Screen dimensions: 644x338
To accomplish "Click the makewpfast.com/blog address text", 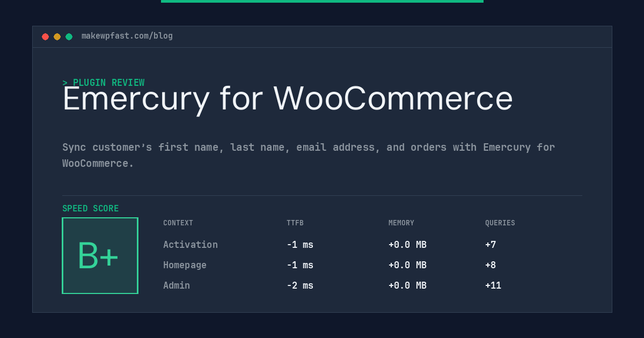I will pos(127,36).
